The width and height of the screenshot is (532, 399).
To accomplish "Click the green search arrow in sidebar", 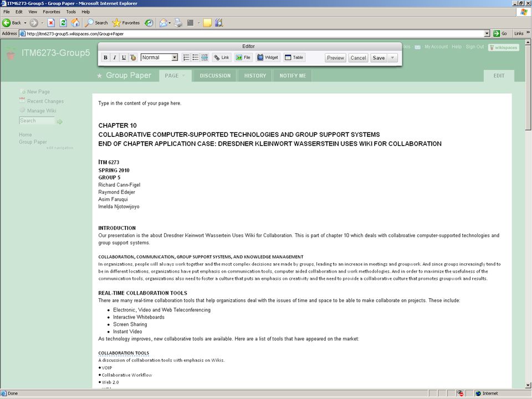I will [60, 121].
